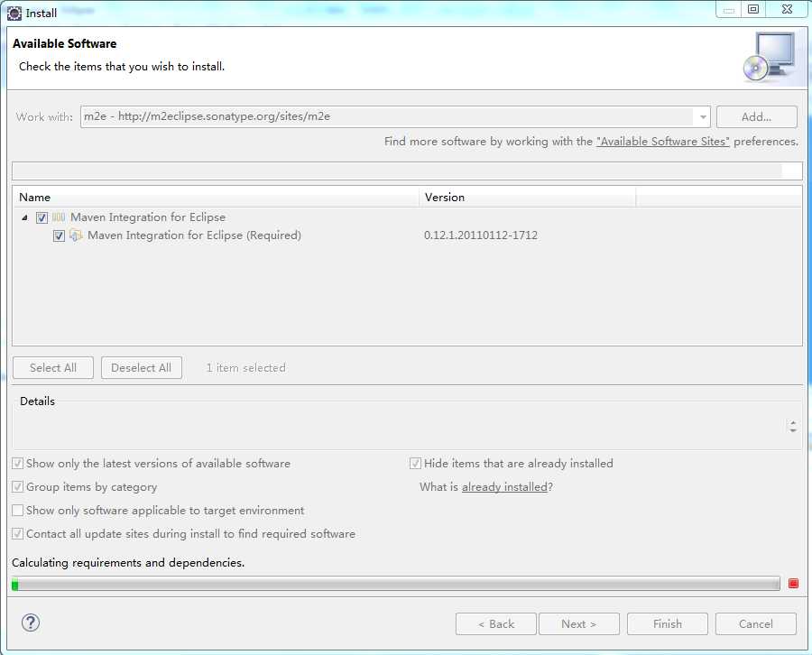Click the calculating requirements progress bar

(396, 584)
